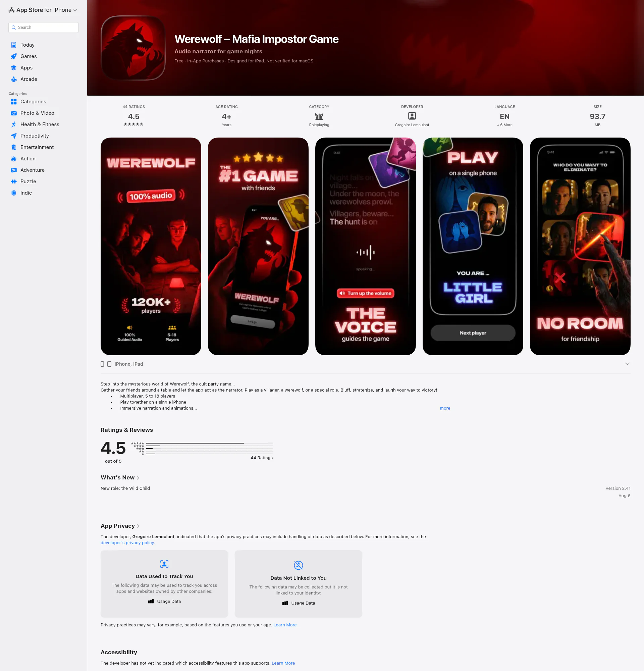This screenshot has height=671, width=644.
Task: Click the Entertainment popcorn icon
Action: [14, 147]
